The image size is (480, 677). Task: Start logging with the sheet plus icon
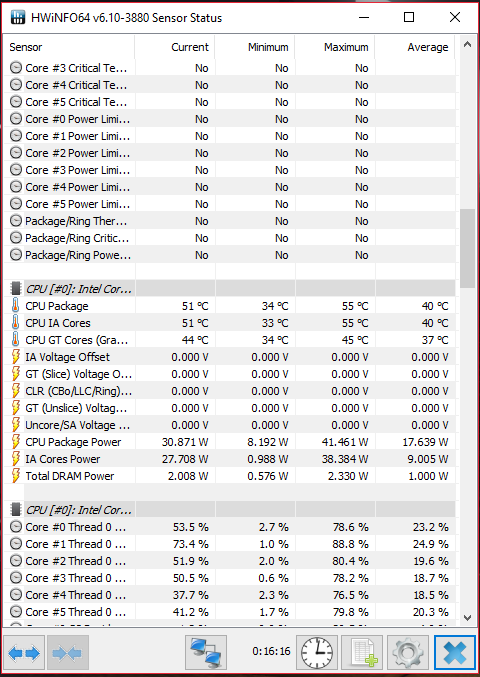pos(362,652)
